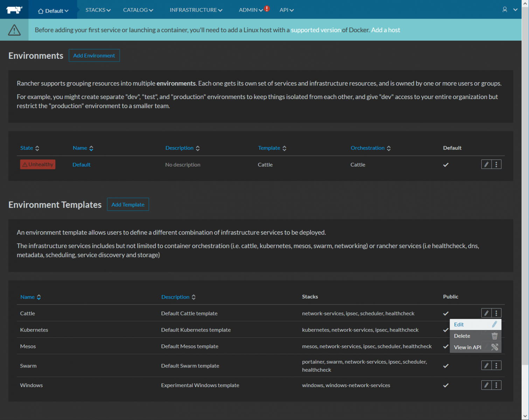This screenshot has height=420, width=529.
Task: Click the chevron next to user avatar
Action: 515,10
